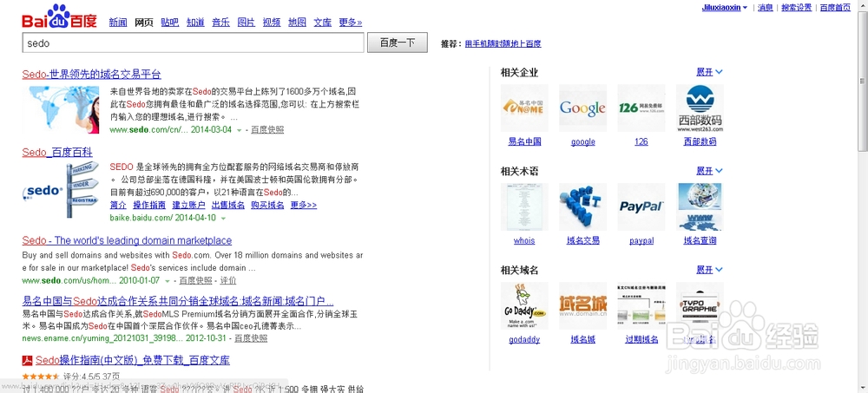Click the Baidu logo
Screen dimensions: 868x393
59,16
